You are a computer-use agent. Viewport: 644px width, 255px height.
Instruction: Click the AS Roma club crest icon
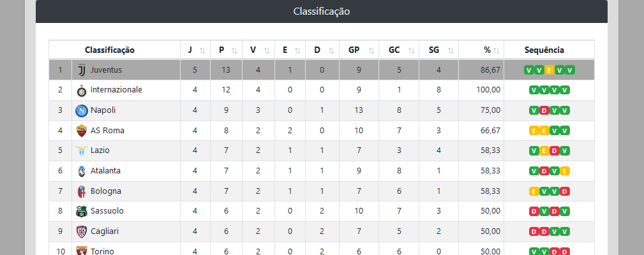81,131
